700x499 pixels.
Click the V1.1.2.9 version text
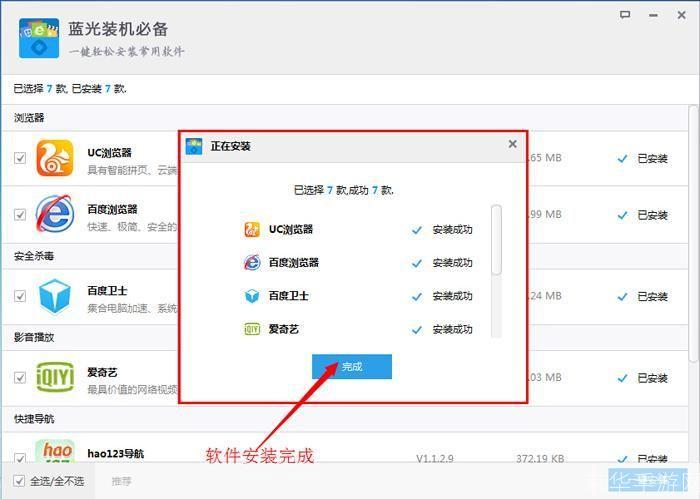click(x=435, y=458)
